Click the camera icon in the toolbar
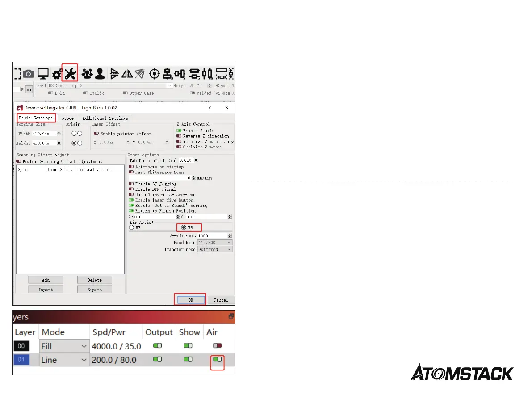532x395 pixels. (x=29, y=74)
